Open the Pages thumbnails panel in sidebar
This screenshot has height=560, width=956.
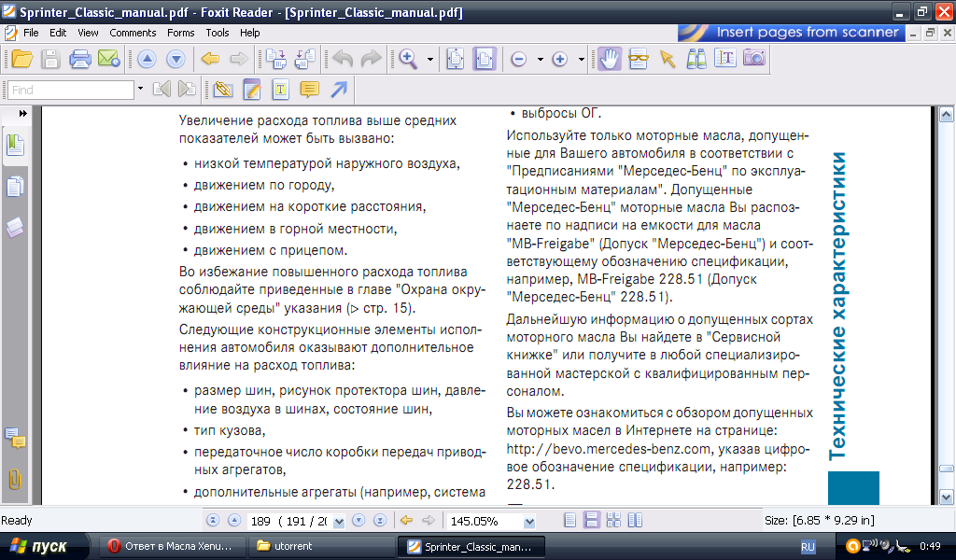pos(15,187)
